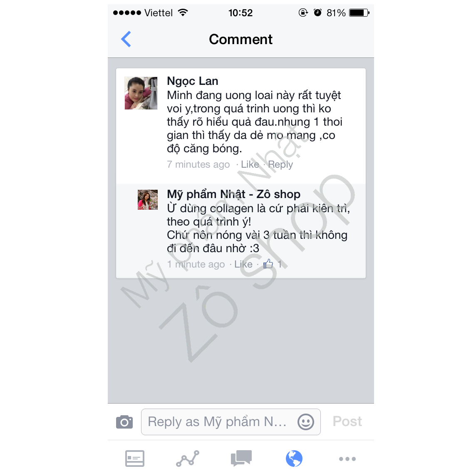Open Ngọc Lan's profile picture

click(141, 93)
